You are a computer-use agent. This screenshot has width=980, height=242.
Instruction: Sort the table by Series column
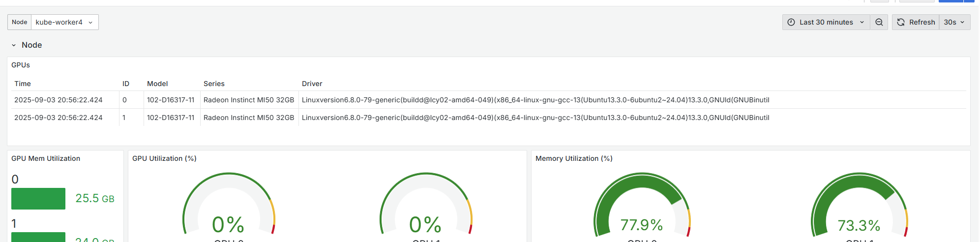click(x=214, y=84)
